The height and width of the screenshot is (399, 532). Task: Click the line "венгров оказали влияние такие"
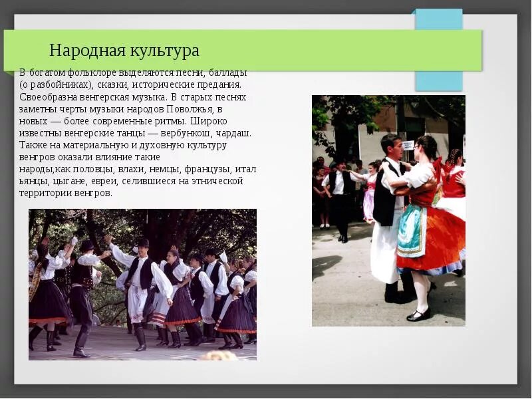90,157
